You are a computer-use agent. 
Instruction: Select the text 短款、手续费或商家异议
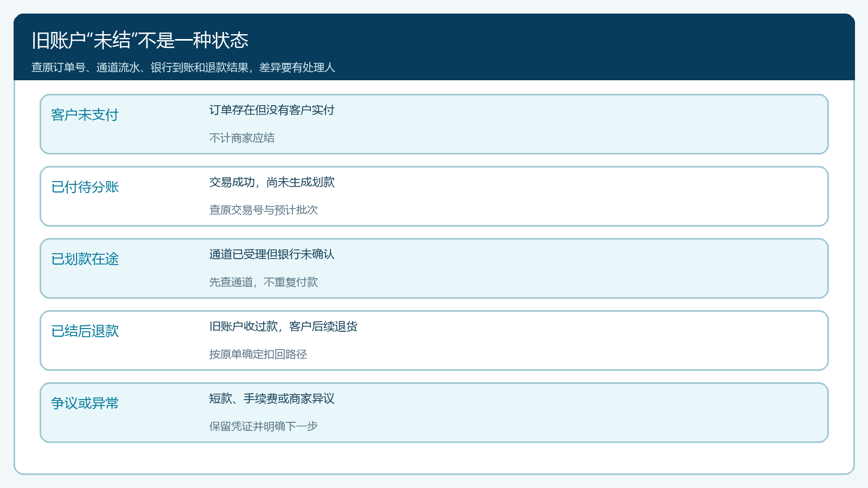[272, 399]
